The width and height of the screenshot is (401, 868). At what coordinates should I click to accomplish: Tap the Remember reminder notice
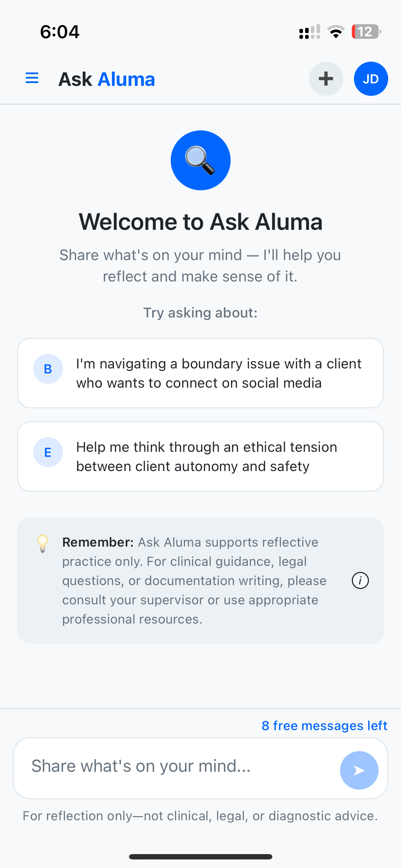point(194,580)
